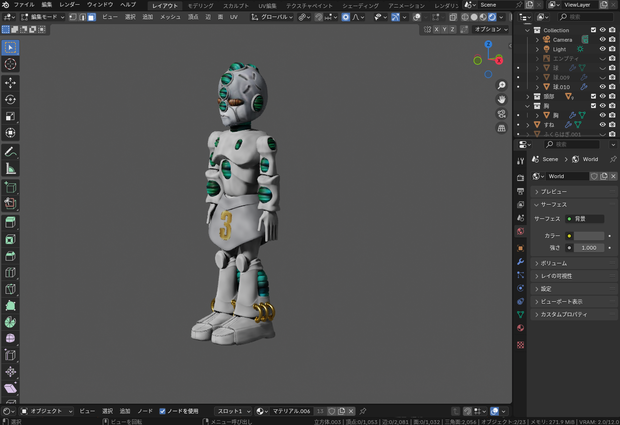Image resolution: width=620 pixels, height=425 pixels.
Task: Switch to the モデリング workspace tab
Action: (200, 6)
